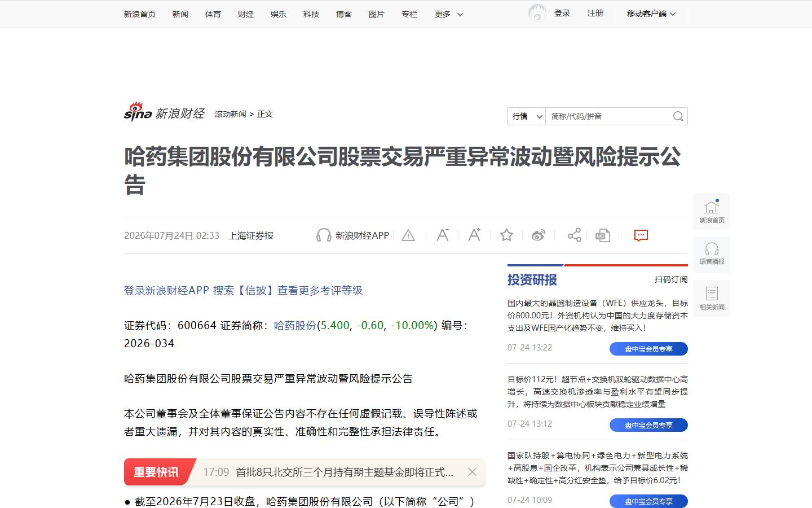
Task: Open 语音播报 in side panel
Action: pyautogui.click(x=712, y=255)
